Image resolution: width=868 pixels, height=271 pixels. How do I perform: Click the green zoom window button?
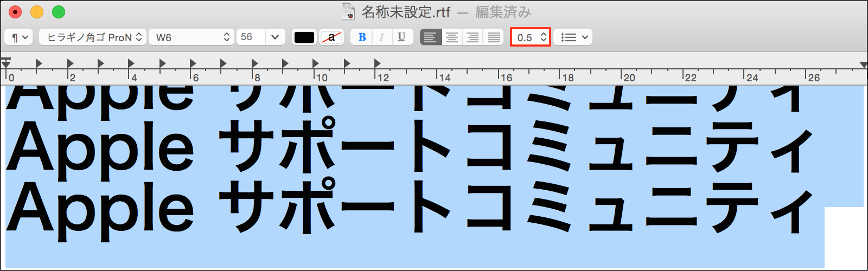click(59, 12)
